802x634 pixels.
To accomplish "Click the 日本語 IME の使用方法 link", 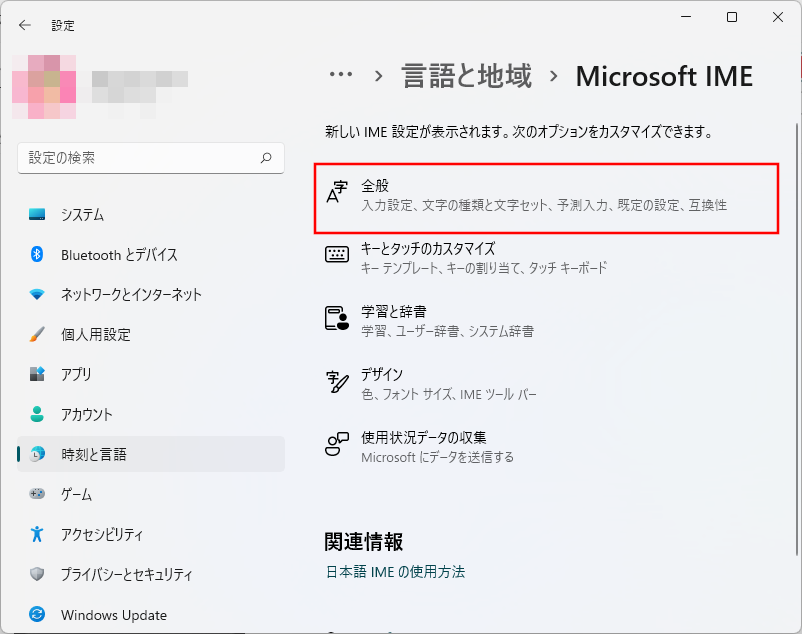I will 395,572.
